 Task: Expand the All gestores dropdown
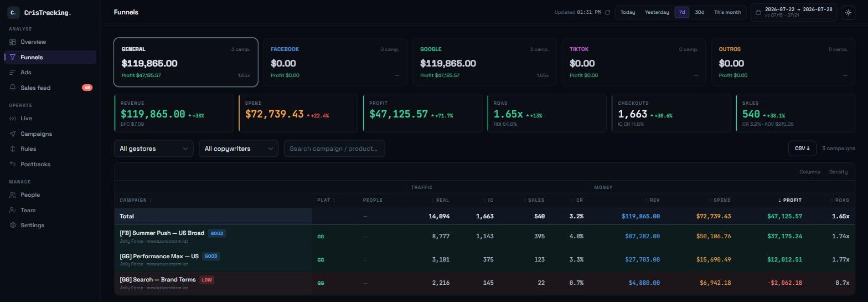(x=153, y=149)
